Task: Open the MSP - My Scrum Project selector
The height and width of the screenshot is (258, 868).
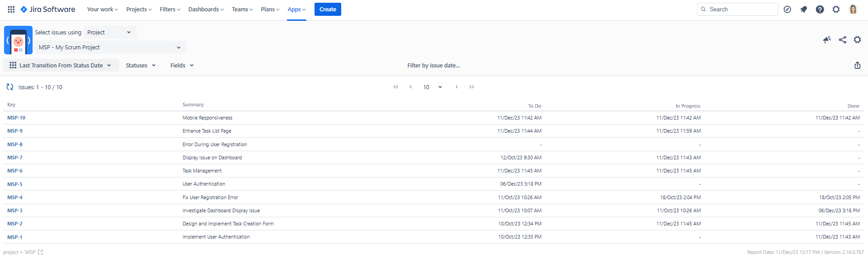Action: coord(110,47)
